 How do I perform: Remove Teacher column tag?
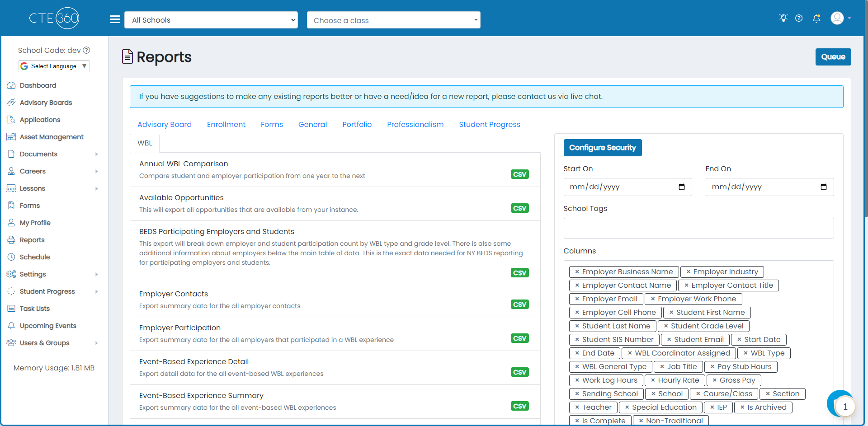click(577, 407)
